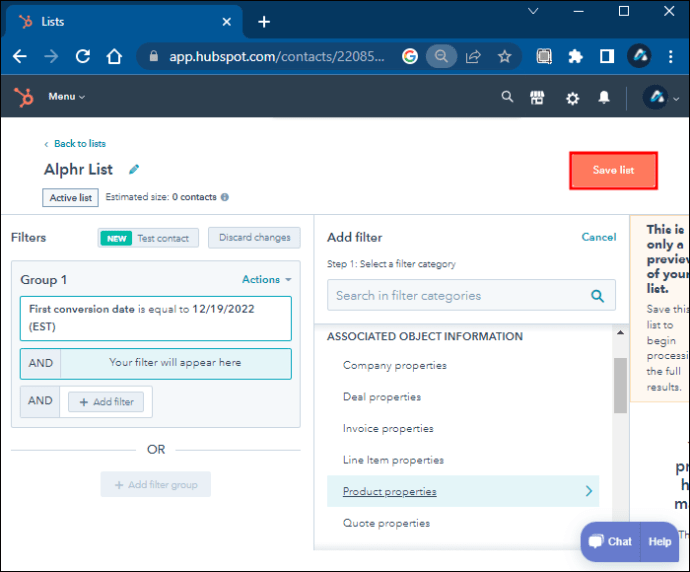690x572 pixels.
Task: Open the tab search dropdown arrow
Action: tap(533, 11)
